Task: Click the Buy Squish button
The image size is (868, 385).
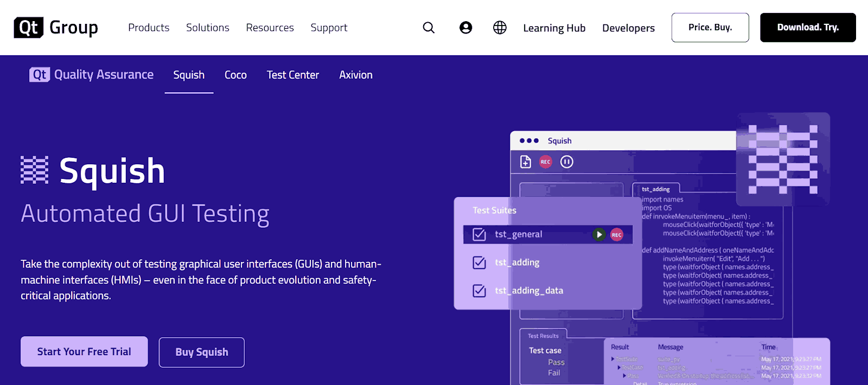Action: 201,352
